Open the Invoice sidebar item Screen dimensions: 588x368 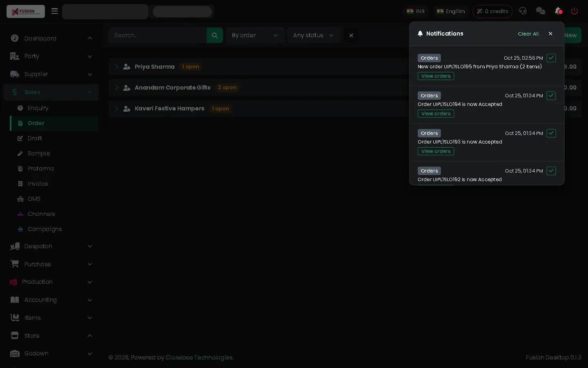tap(54, 184)
